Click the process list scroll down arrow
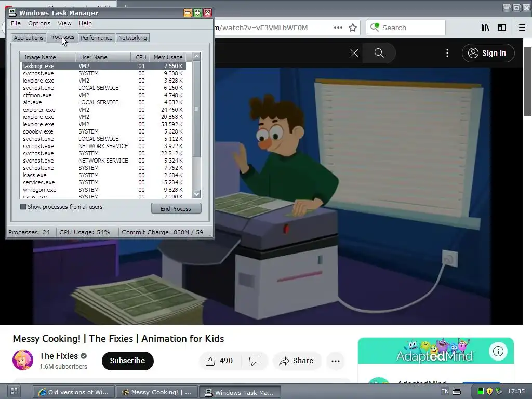The image size is (532, 399). 196,194
